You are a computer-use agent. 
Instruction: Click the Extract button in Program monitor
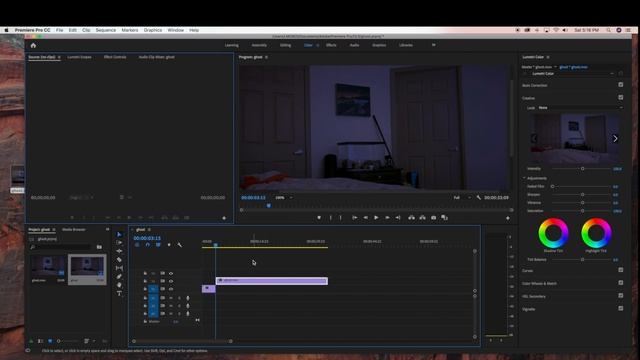422,218
